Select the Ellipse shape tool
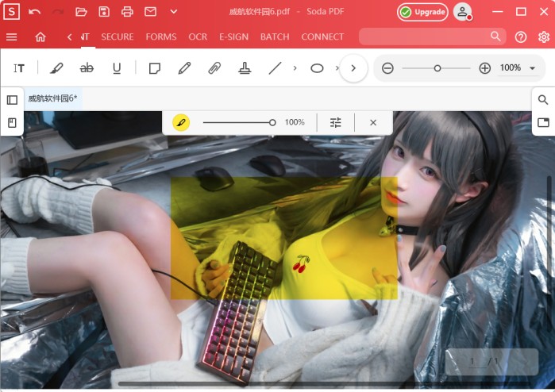The height and width of the screenshot is (392, 555). [317, 68]
